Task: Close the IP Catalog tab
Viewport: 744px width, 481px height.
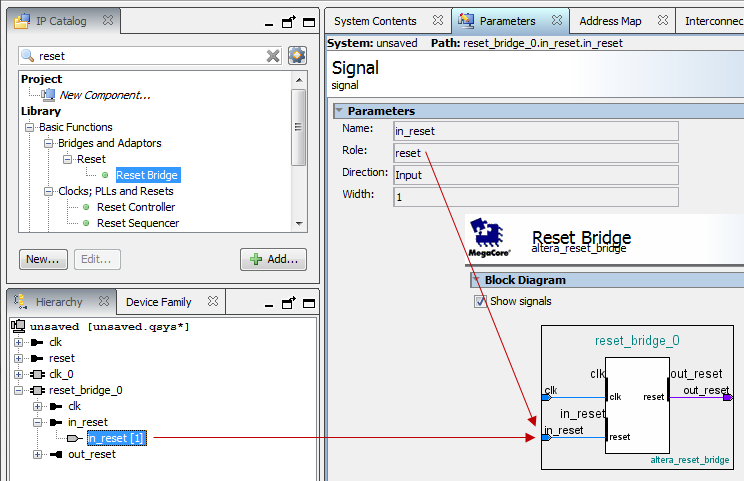Action: click(108, 20)
